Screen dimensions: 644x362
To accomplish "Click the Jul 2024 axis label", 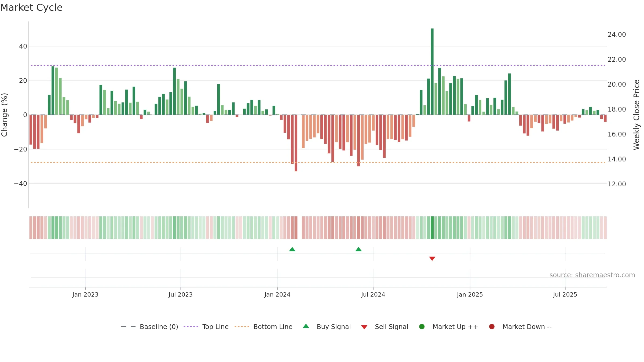I will 373,295.
